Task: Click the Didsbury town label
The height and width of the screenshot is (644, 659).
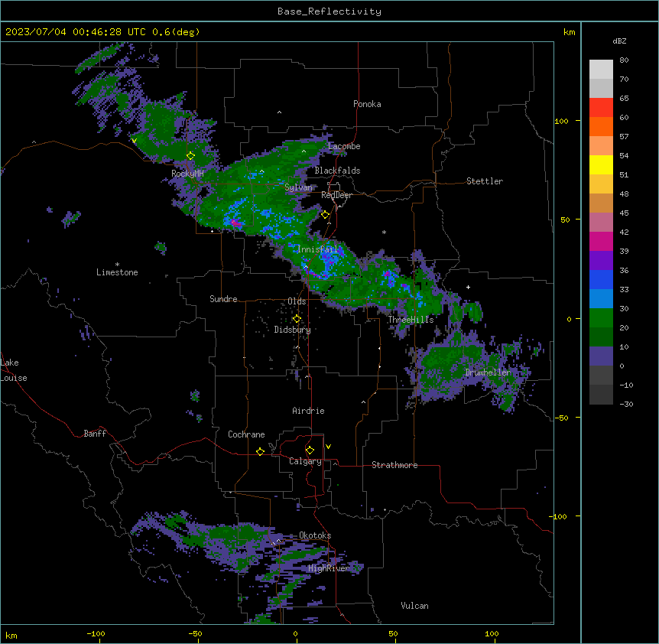Action: [292, 330]
